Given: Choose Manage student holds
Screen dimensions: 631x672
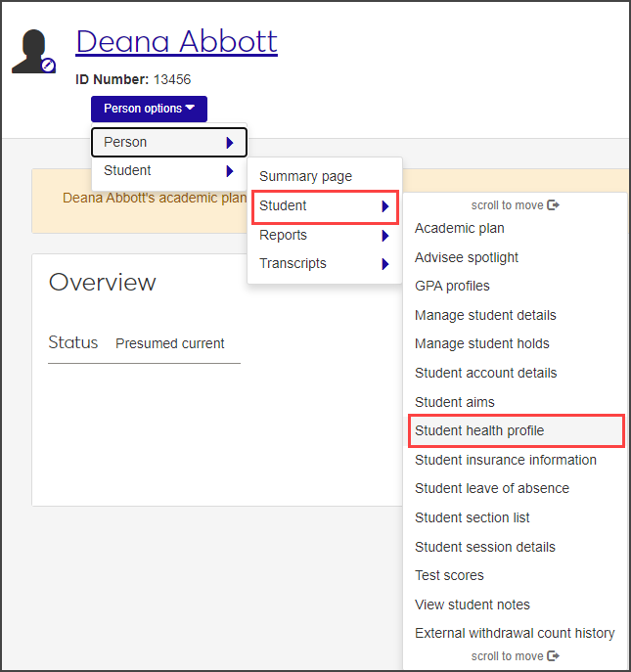Looking at the screenshot, I should point(482,343).
